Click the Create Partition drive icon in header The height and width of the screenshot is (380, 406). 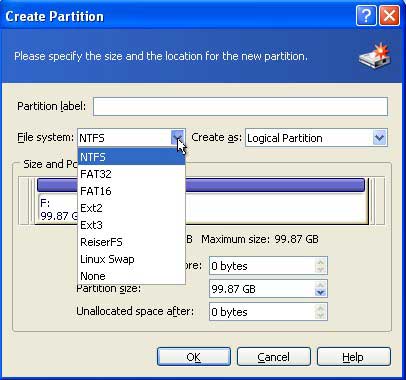point(375,56)
